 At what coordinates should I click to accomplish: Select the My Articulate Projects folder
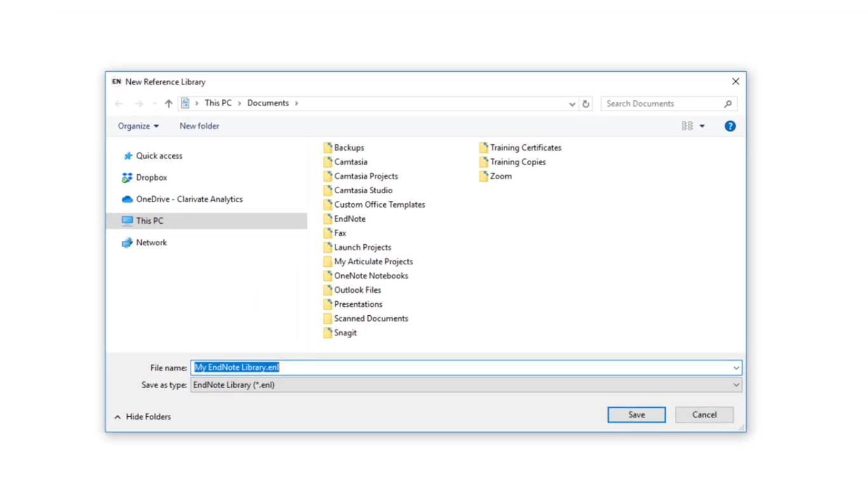[x=368, y=261]
